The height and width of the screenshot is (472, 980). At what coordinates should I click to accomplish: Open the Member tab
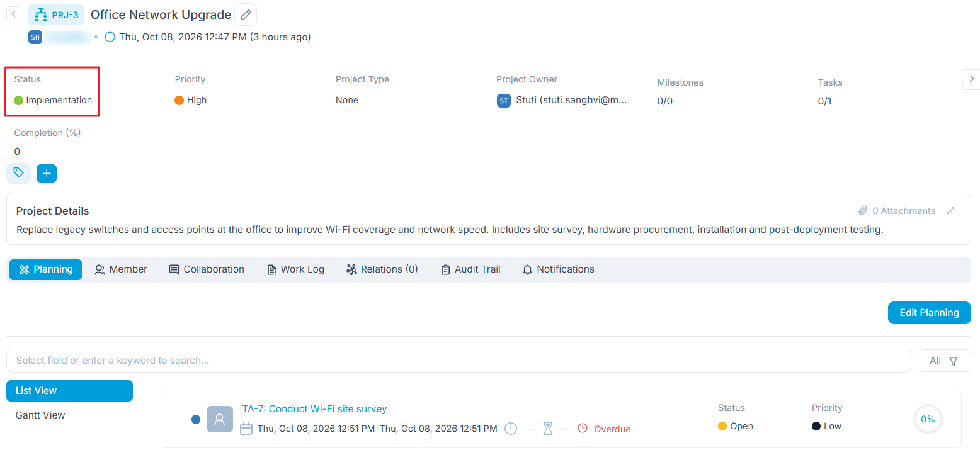point(121,269)
